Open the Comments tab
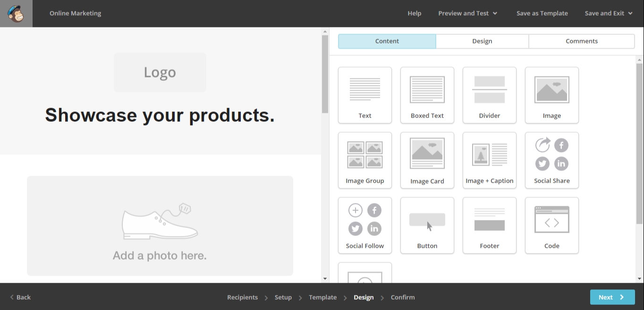Image resolution: width=644 pixels, height=310 pixels. click(x=582, y=41)
